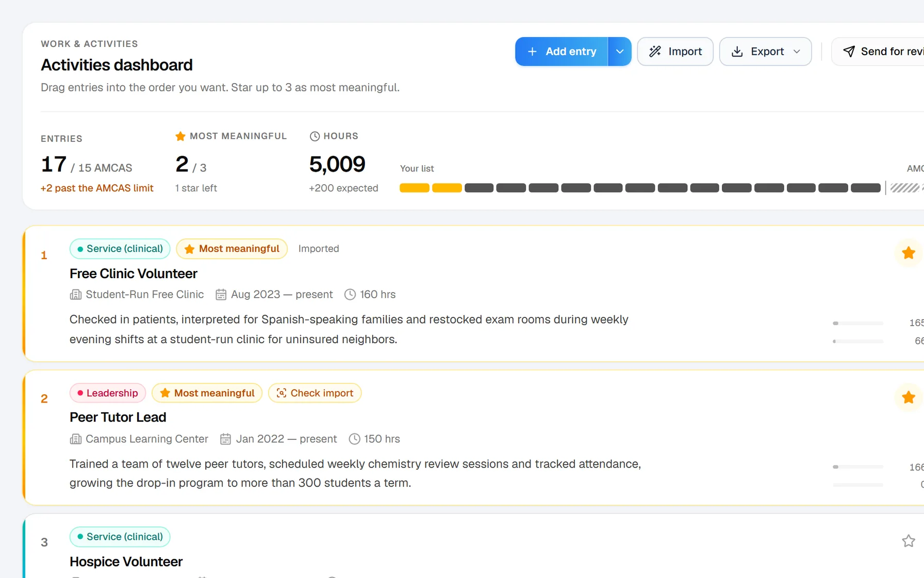Image resolution: width=924 pixels, height=578 pixels.
Task: Click the Peer Tutor Lead description text
Action: click(355, 473)
